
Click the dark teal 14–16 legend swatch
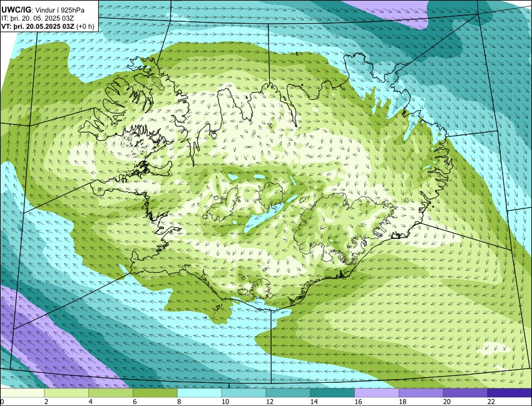332,393
